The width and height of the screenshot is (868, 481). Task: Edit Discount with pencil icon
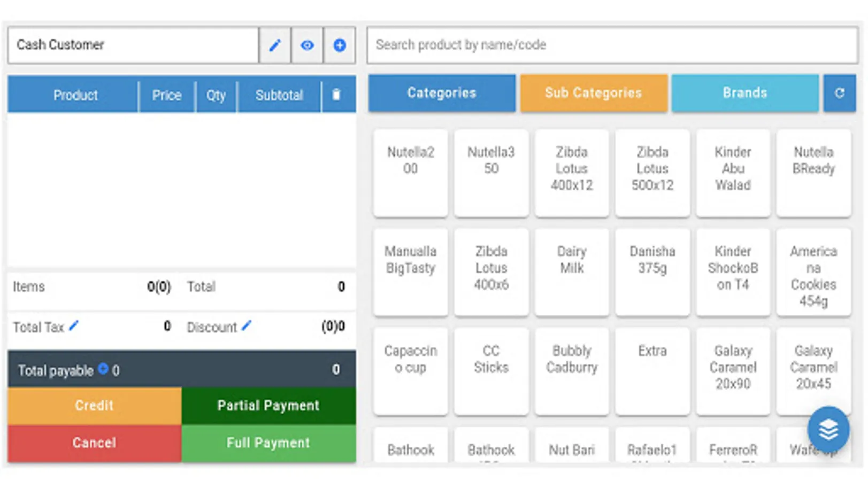247,325
